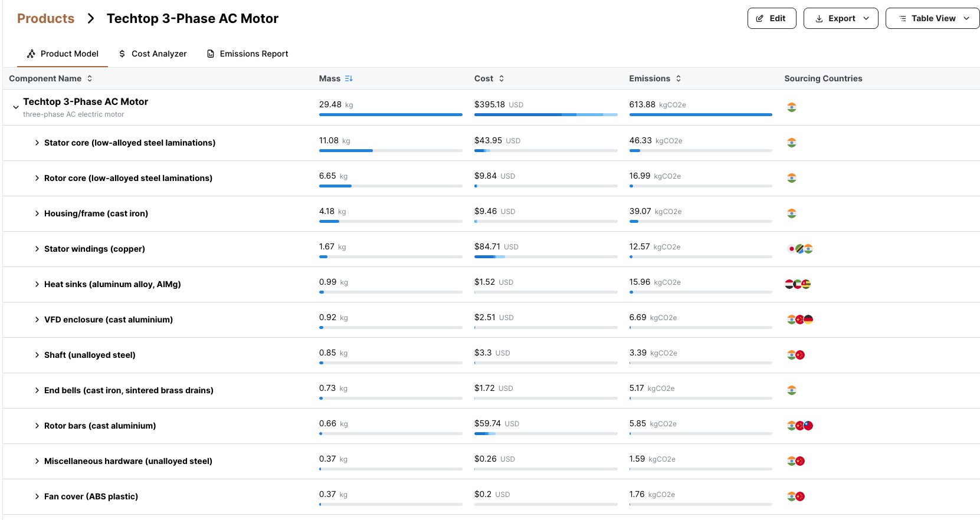Click the 46.33 kgCO2e emissions value
980x520 pixels.
(655, 140)
